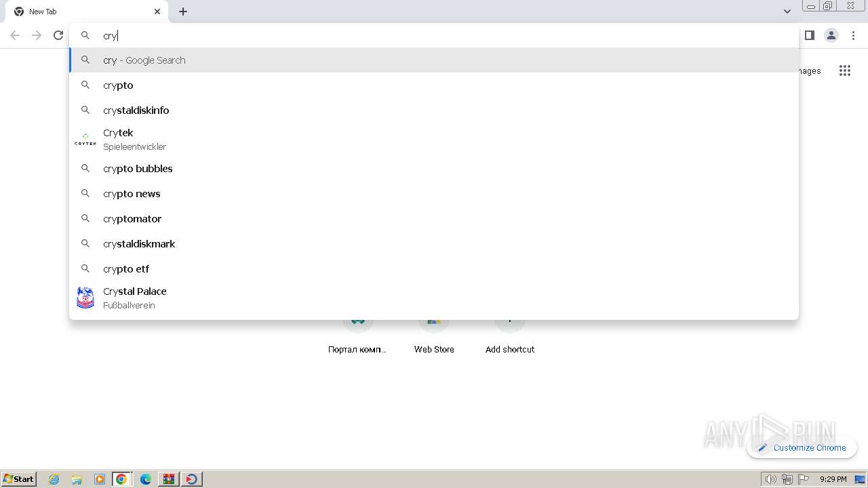This screenshot has width=868, height=488.
Task: Choose the 'crystaldiskinfo' suggestion
Action: [434, 110]
